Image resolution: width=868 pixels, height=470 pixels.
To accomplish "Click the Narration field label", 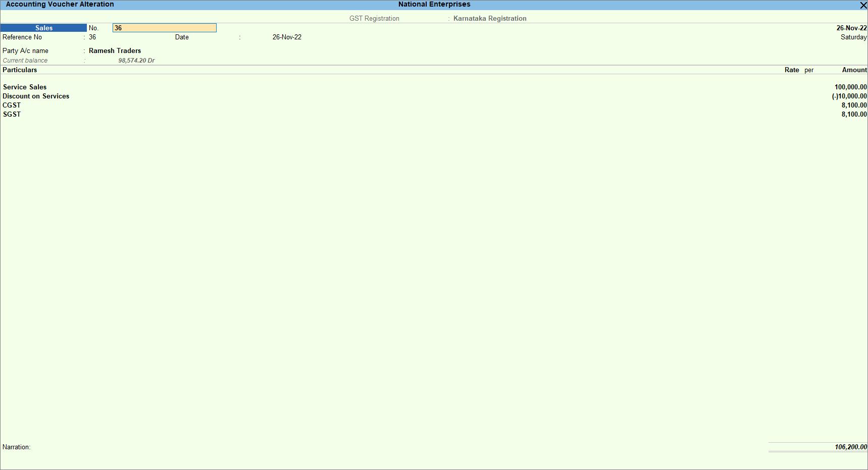I will click(x=16, y=447).
